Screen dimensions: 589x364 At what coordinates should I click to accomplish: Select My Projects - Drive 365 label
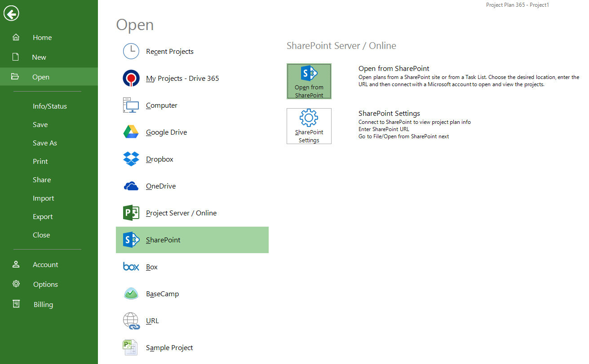(x=182, y=79)
